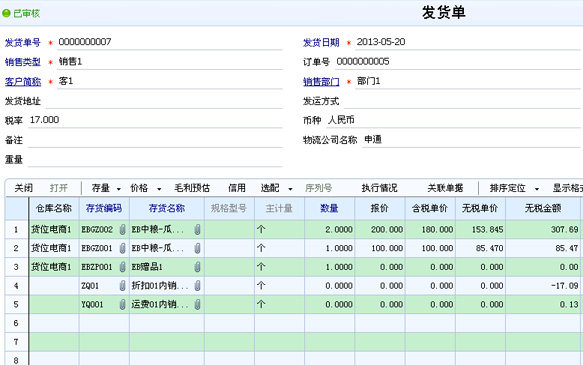Click the 序列号 toolbar item
The height and width of the screenshot is (365, 583).
coord(318,188)
